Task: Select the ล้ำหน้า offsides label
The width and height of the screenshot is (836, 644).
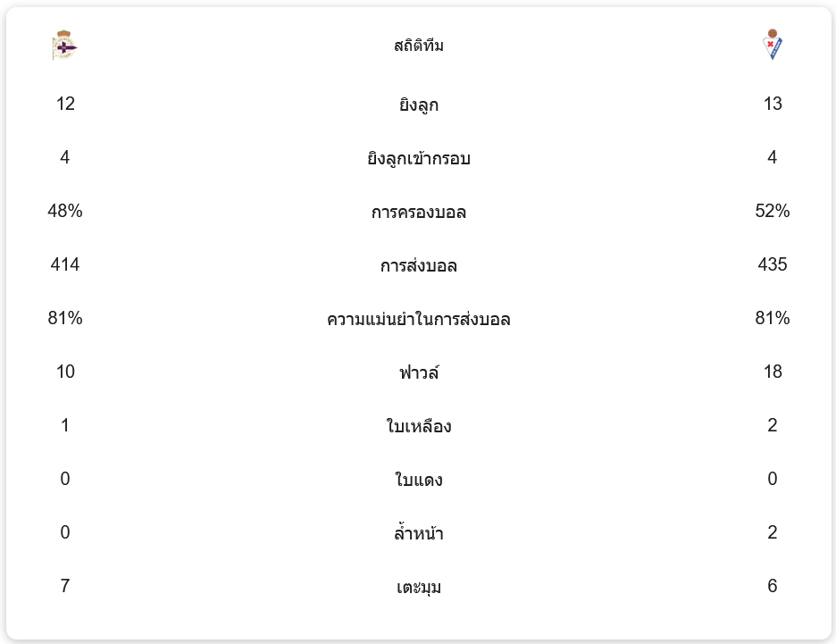Action: point(419,534)
